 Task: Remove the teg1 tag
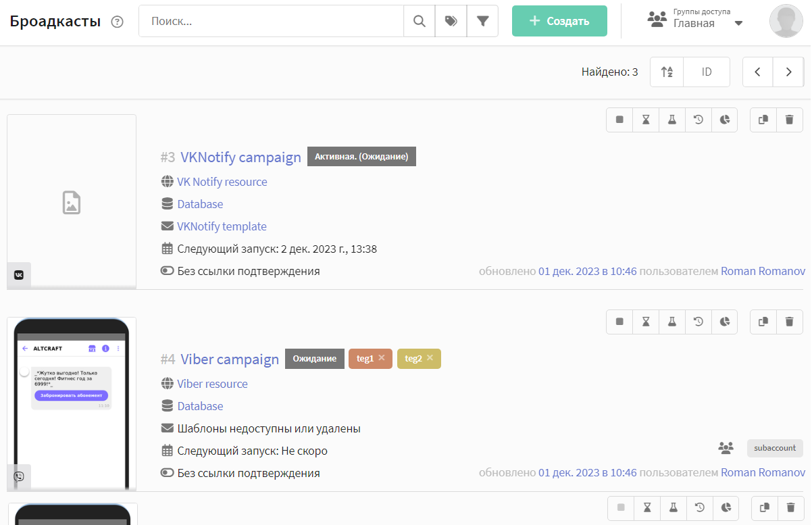click(382, 358)
